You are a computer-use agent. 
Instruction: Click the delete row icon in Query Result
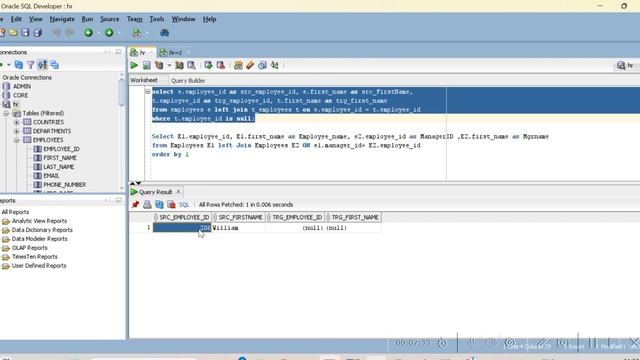click(171, 204)
